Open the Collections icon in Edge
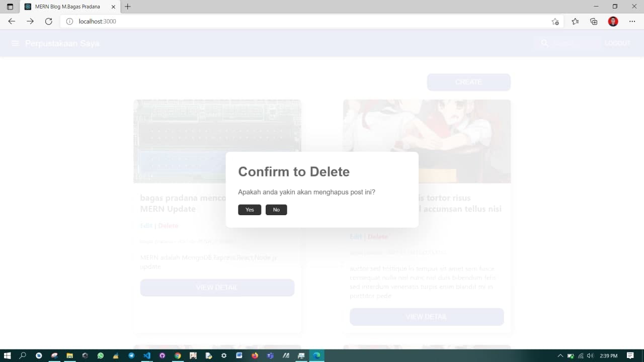The height and width of the screenshot is (362, 644). pyautogui.click(x=594, y=21)
